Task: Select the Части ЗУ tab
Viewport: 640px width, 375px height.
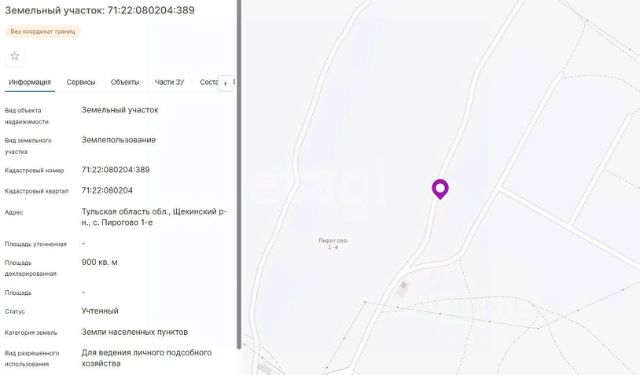Action: pyautogui.click(x=169, y=82)
